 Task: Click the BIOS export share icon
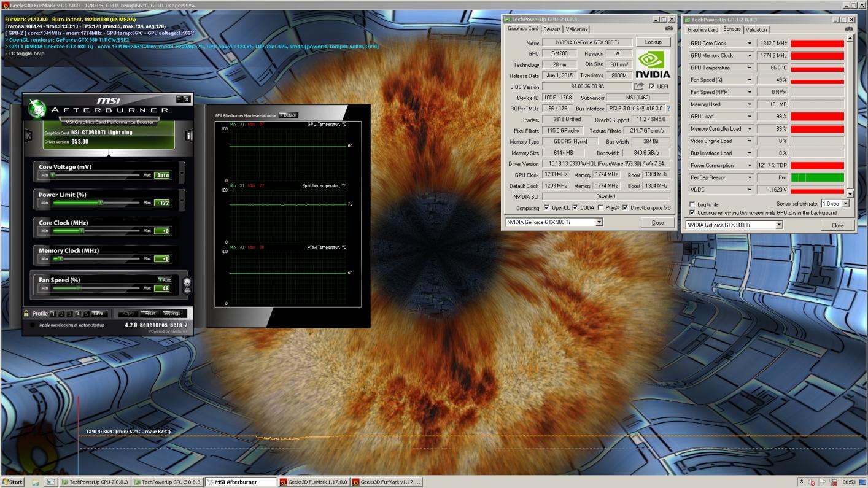(x=639, y=87)
